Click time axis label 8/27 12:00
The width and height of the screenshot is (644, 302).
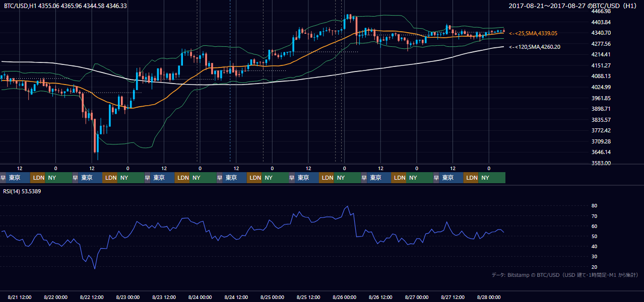(x=453, y=297)
